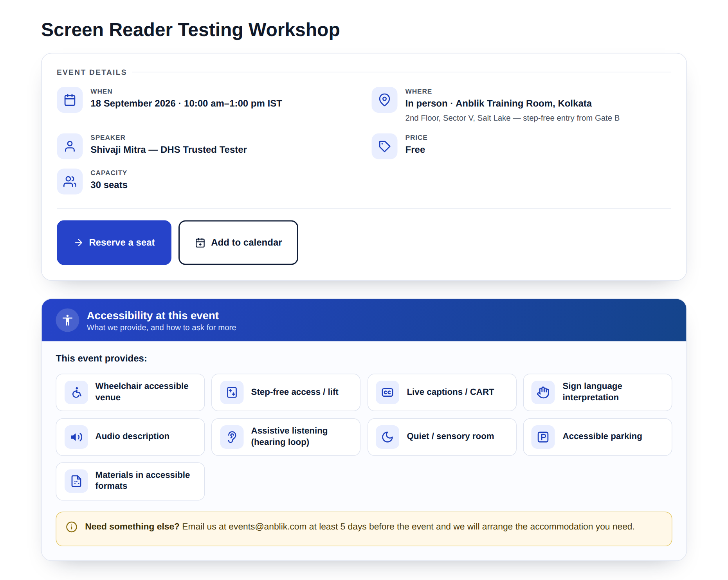This screenshot has width=728, height=580.
Task: Click the Screen Reader Testing Workshop title
Action: coord(191,30)
